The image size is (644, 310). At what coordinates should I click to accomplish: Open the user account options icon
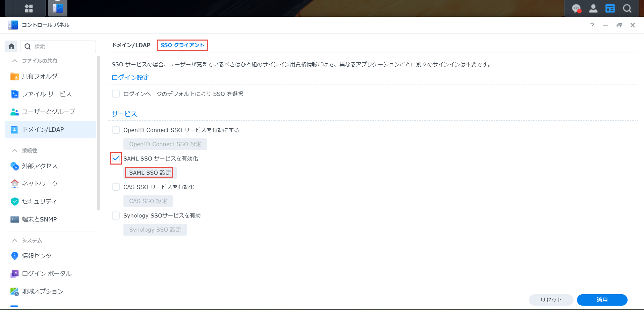pyautogui.click(x=593, y=8)
